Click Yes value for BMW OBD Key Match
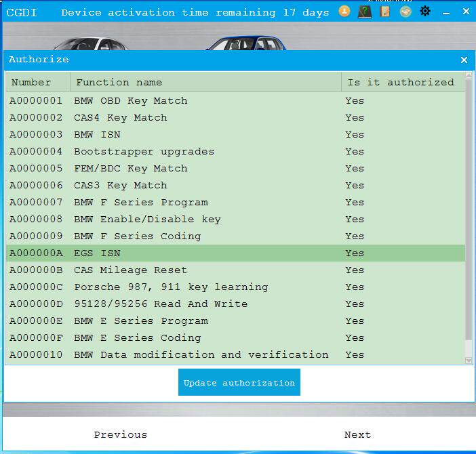This screenshot has width=476, height=454. 354,101
